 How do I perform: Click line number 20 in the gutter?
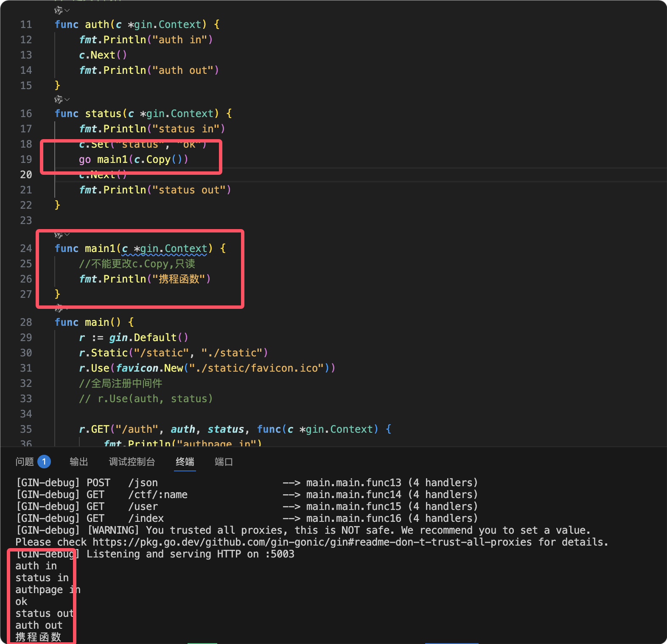coord(26,175)
